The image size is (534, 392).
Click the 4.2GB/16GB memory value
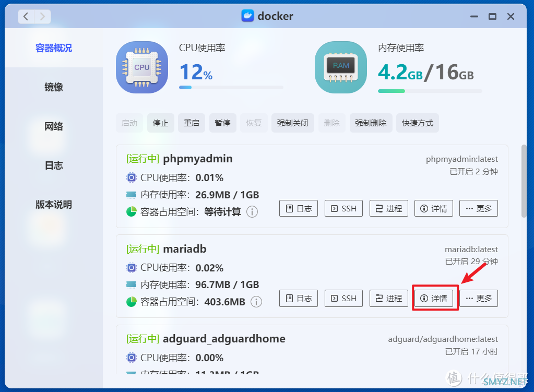click(426, 72)
